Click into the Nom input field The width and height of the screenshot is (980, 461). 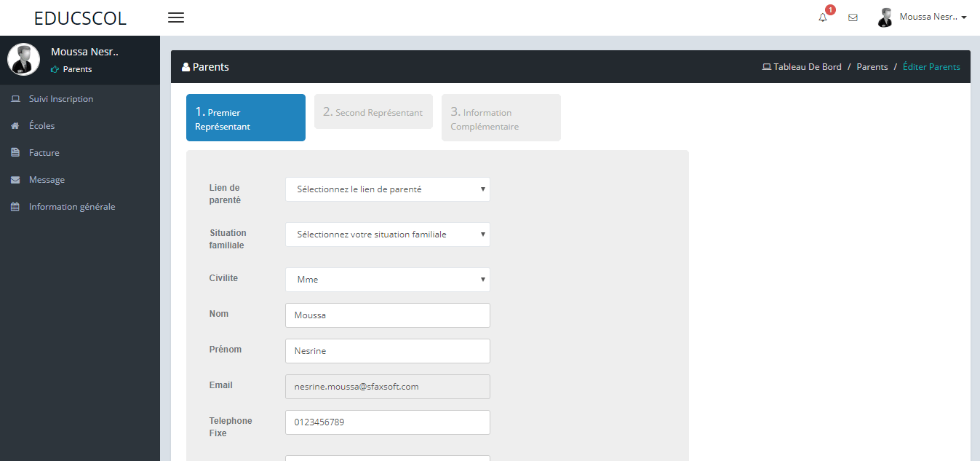click(387, 315)
